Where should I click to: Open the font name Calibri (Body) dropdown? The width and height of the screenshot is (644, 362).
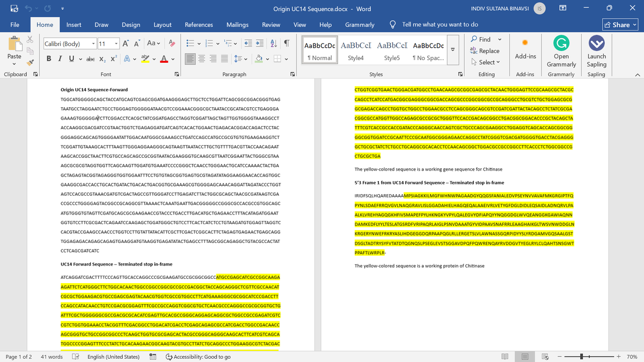coord(93,43)
